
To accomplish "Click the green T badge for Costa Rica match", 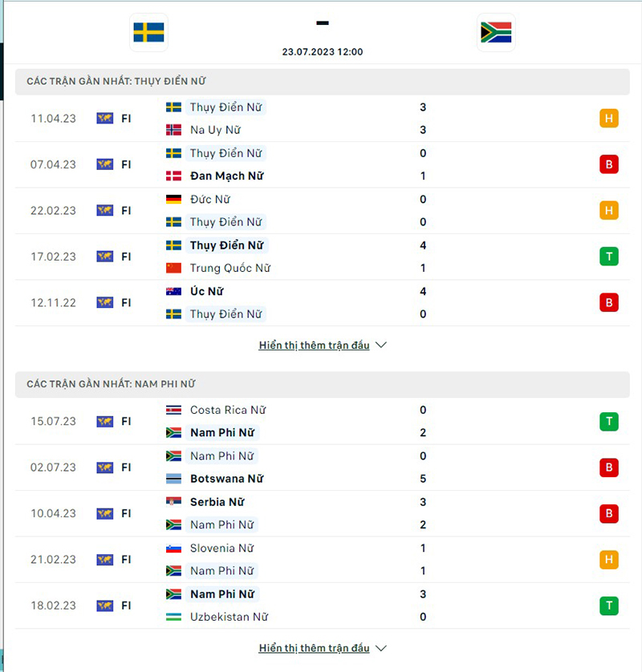I will [609, 421].
